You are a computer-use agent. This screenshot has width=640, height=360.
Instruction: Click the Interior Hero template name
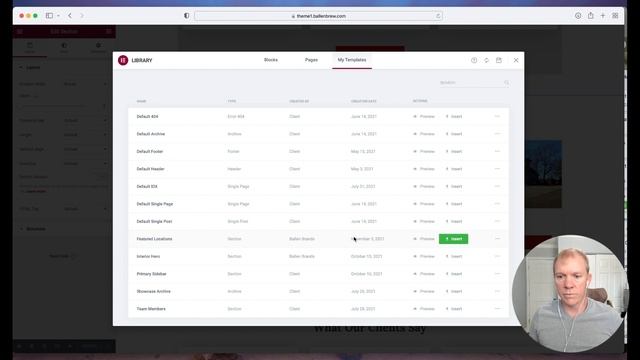[148, 256]
